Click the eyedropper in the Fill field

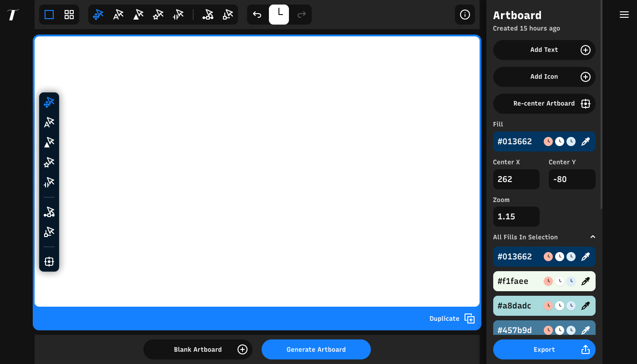tap(586, 142)
